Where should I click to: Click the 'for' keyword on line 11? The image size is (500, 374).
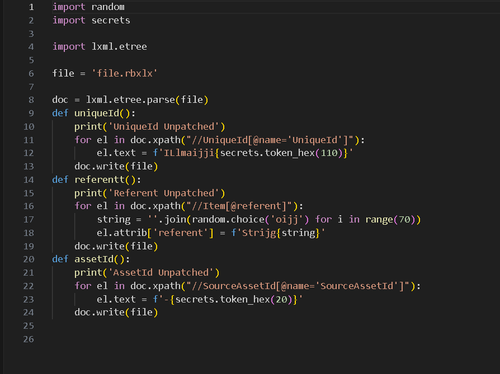click(x=83, y=140)
